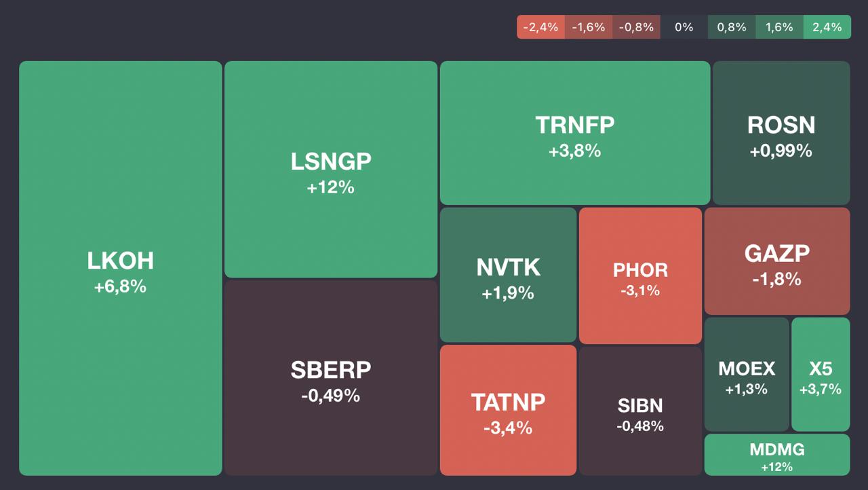Screen dimensions: 868x490
Task: Click the LKOH tile in the heatmap
Action: click(120, 268)
